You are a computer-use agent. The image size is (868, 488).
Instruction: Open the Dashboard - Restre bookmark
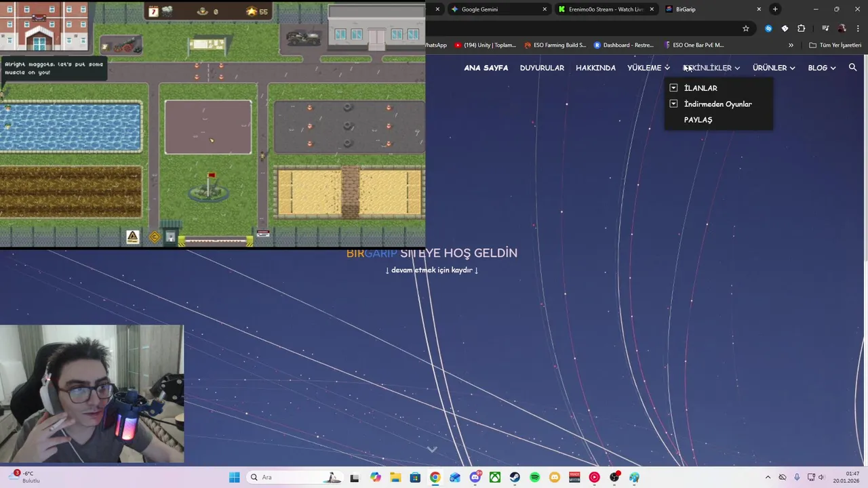point(624,45)
